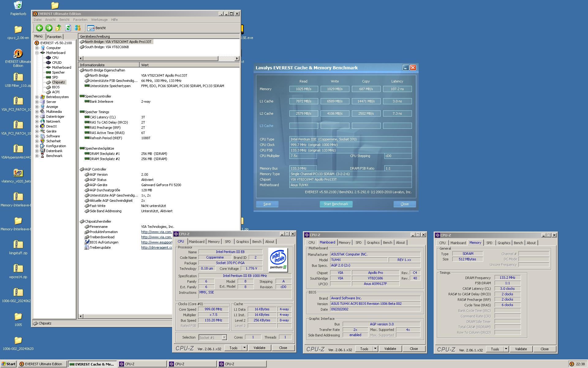Click the users icon in EVEREST toolbar
The image size is (588, 368).
[x=78, y=28]
